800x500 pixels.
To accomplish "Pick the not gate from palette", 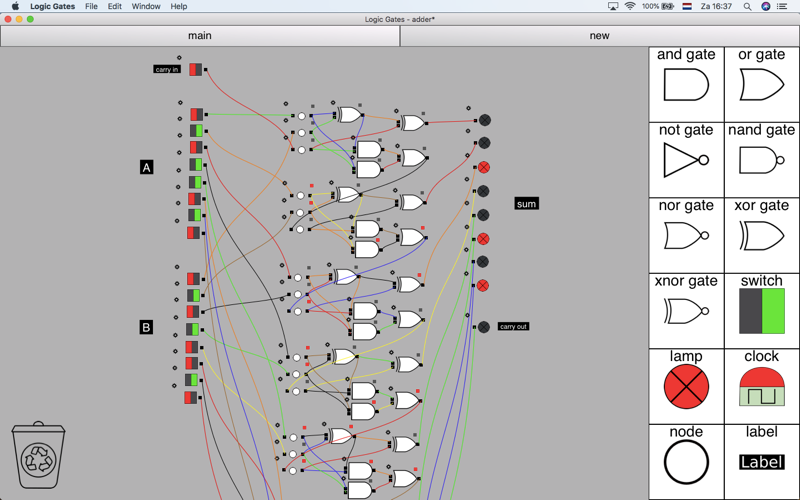I will (686, 160).
